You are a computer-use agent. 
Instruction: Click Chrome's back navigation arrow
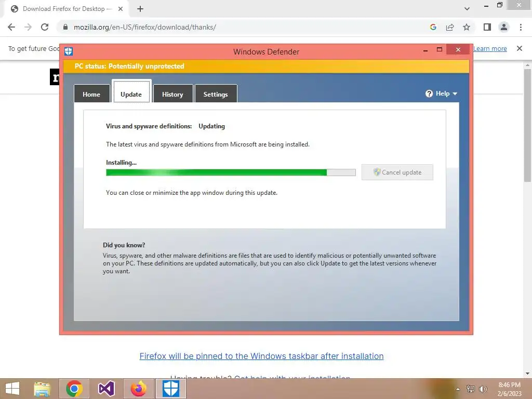[11, 27]
